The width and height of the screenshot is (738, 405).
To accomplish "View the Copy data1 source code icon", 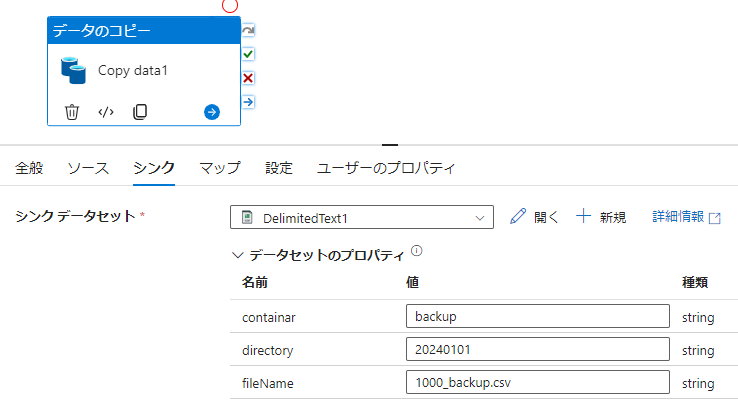I will (106, 112).
